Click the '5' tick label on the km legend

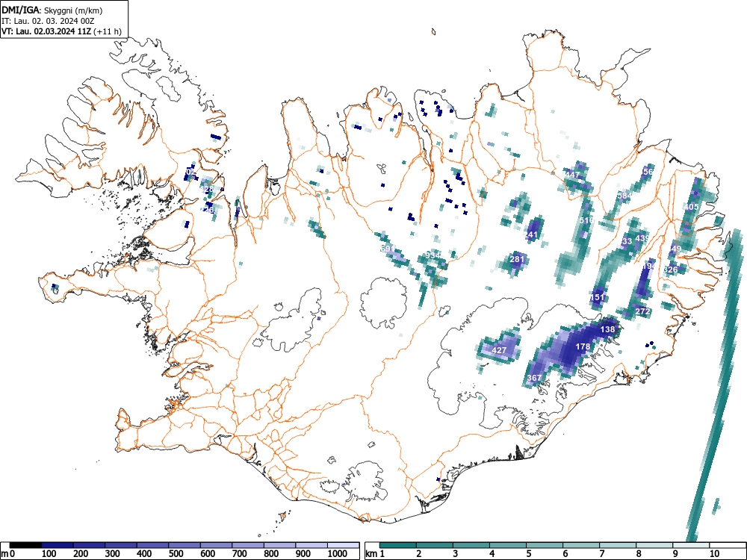pos(529,554)
